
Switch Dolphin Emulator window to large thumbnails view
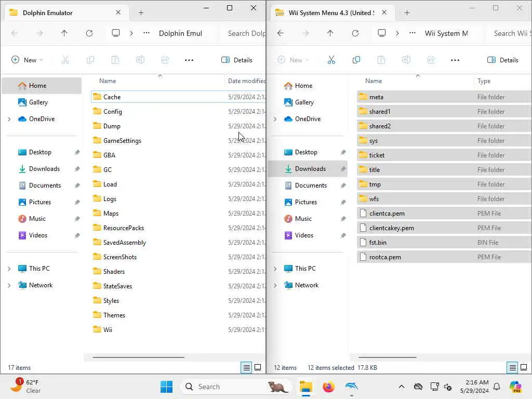[x=258, y=367]
